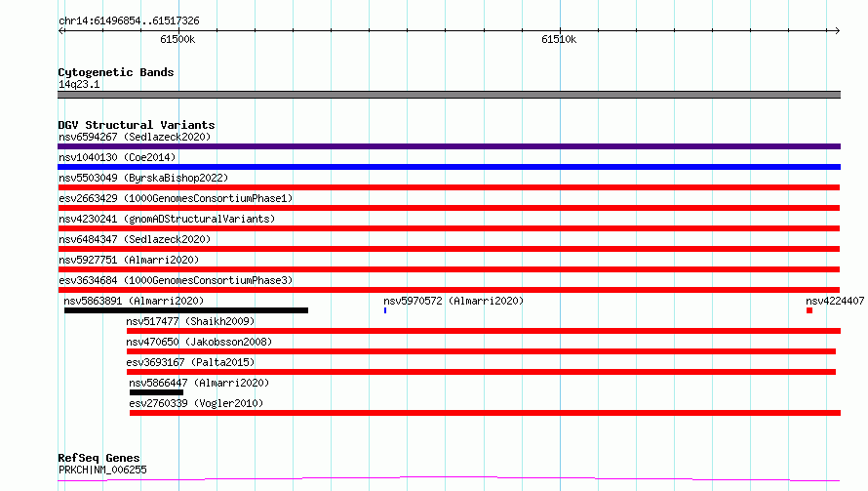
Task: Click the nsv4224407 label at right edge
Action: 835,301
